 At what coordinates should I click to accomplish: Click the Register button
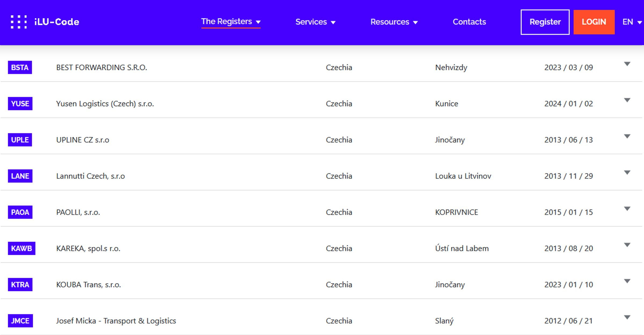(x=545, y=22)
